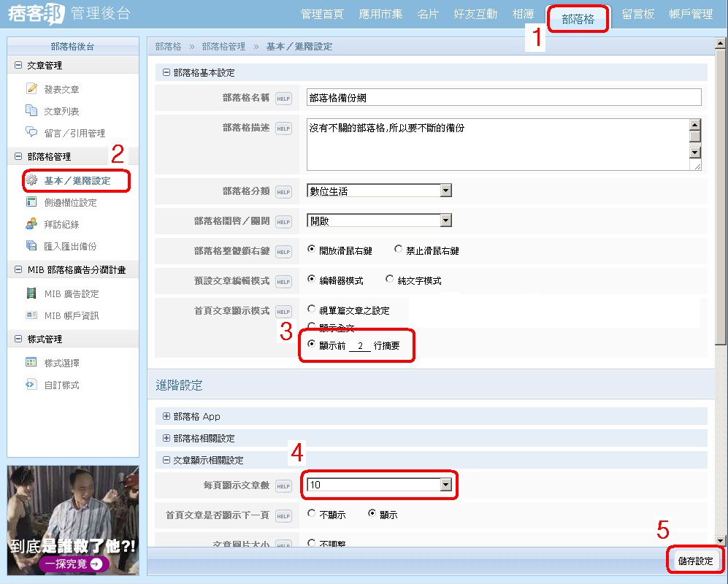This screenshot has width=728, height=584.
Task: Collapse the 部落格管理 sidebar group
Action: coord(18,156)
